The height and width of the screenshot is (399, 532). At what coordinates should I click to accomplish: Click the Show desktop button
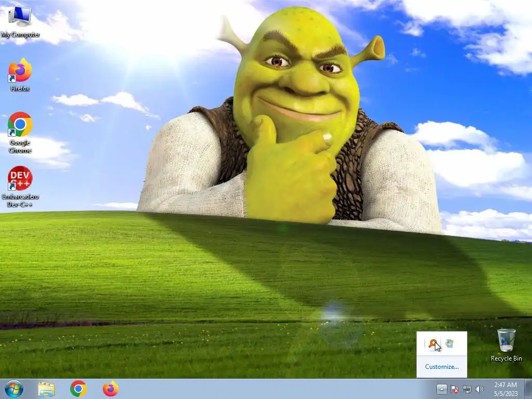[528, 389]
